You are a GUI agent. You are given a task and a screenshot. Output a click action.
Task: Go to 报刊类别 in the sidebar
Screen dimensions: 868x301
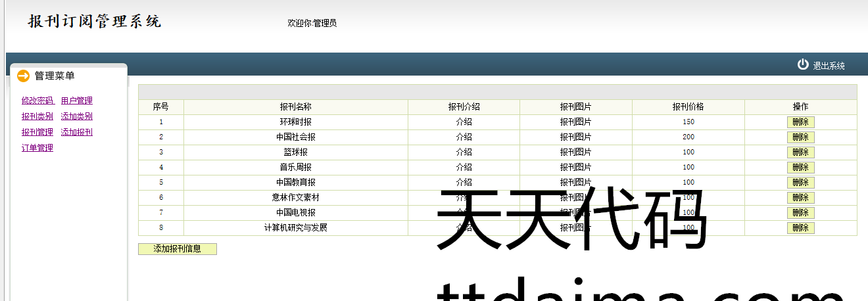tap(37, 116)
